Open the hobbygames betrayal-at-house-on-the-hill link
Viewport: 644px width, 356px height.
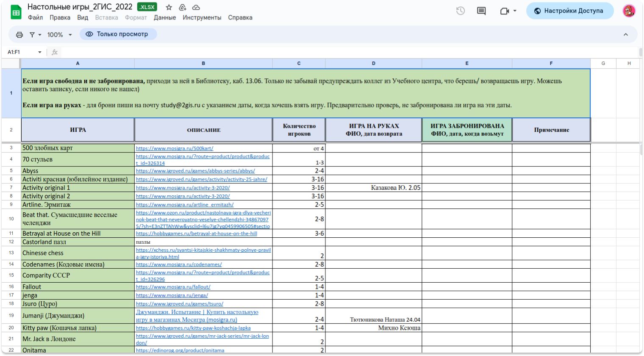tap(197, 234)
